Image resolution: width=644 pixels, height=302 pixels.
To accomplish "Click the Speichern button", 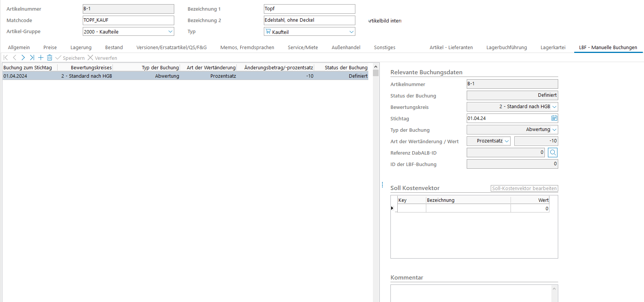I will coord(70,58).
